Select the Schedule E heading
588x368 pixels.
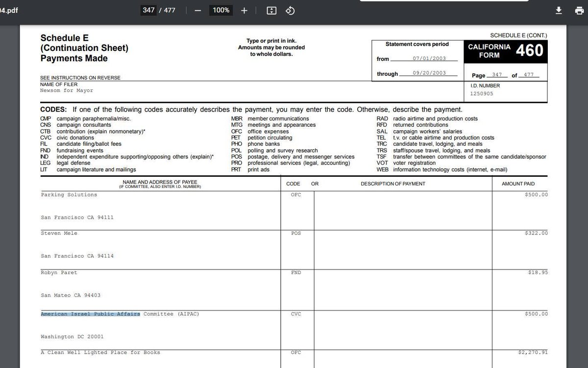point(64,38)
